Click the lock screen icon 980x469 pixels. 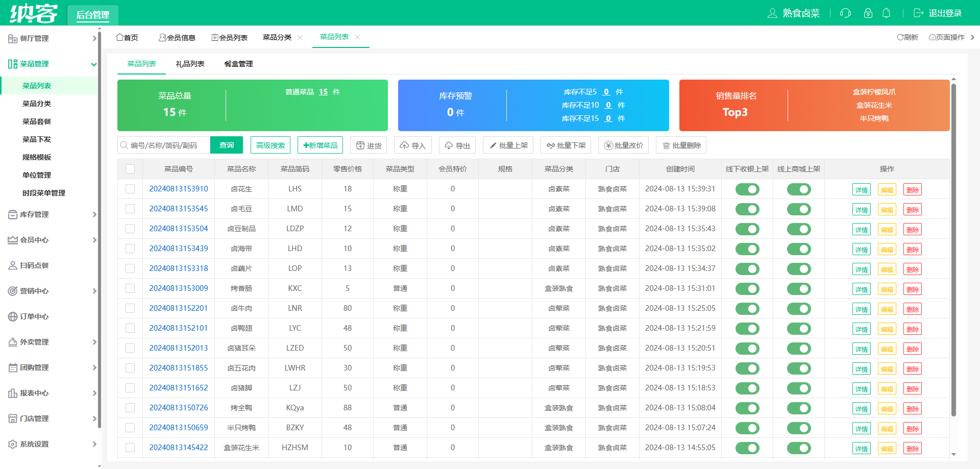868,13
